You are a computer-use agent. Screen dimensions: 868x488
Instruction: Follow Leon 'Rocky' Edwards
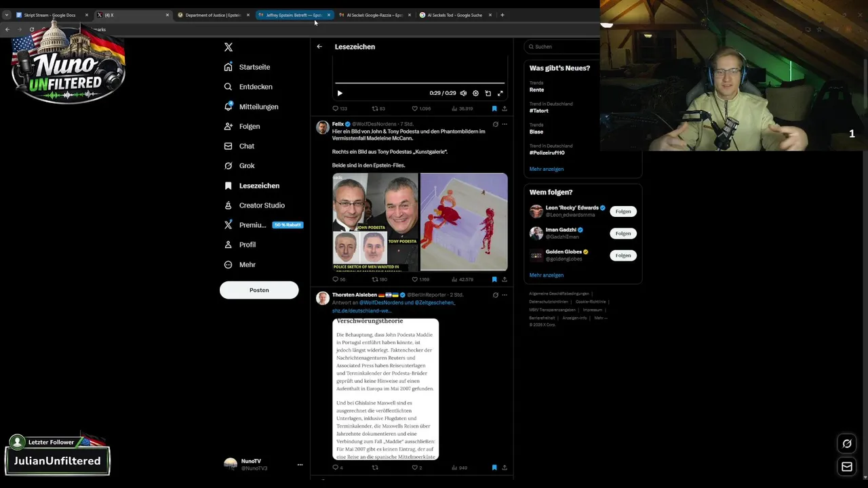[623, 211]
